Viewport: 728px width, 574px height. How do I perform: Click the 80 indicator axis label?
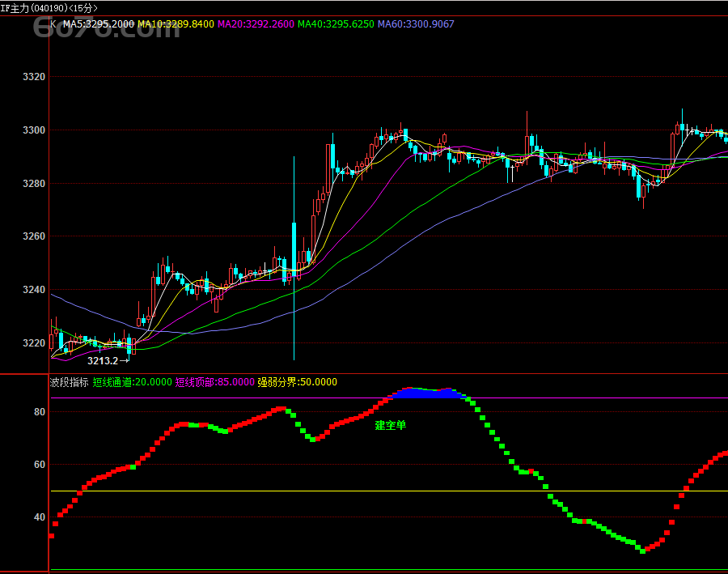pyautogui.click(x=40, y=412)
